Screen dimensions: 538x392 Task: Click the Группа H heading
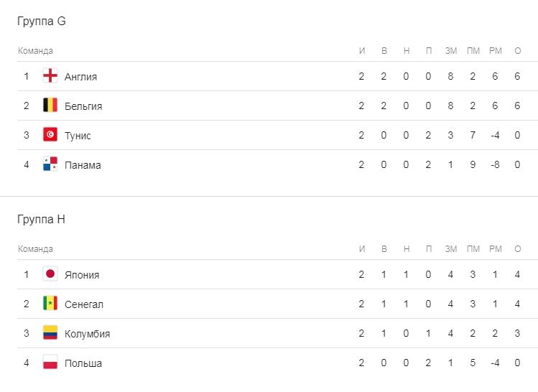coord(42,220)
